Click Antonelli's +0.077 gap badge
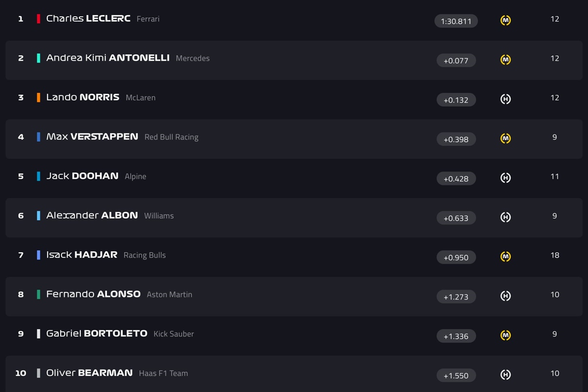 pyautogui.click(x=456, y=60)
